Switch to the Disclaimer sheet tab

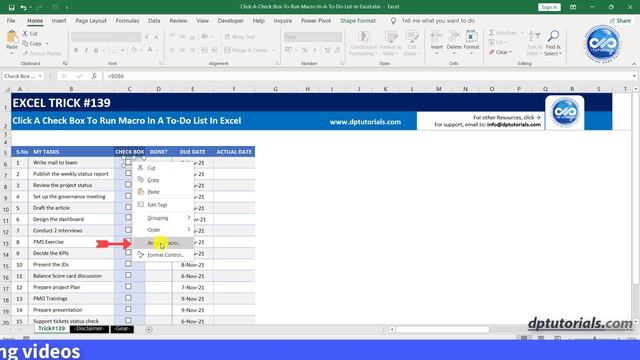point(90,329)
